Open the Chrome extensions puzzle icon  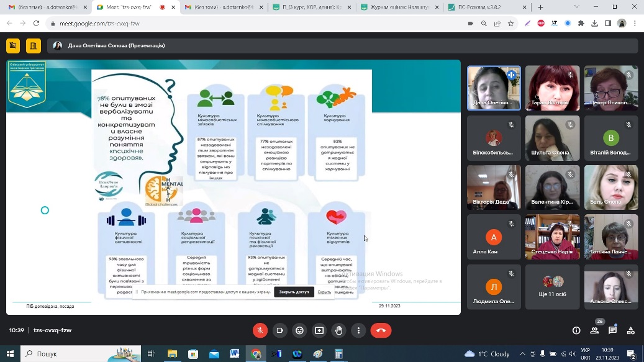point(581,24)
